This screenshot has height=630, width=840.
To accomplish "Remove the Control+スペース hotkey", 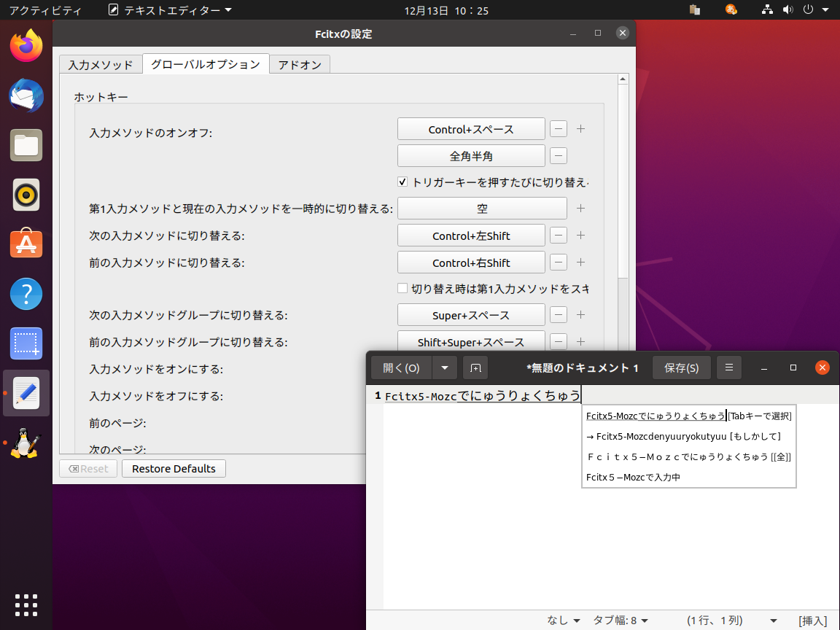I will coord(559,129).
